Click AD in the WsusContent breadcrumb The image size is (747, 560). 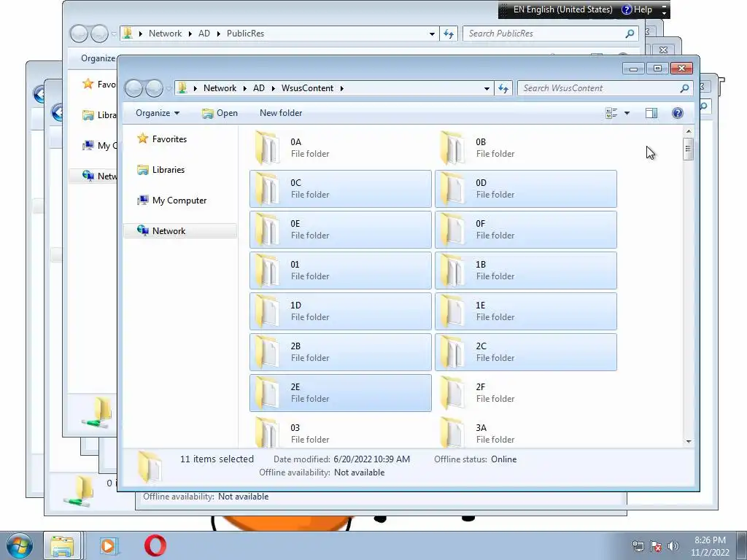click(x=259, y=88)
